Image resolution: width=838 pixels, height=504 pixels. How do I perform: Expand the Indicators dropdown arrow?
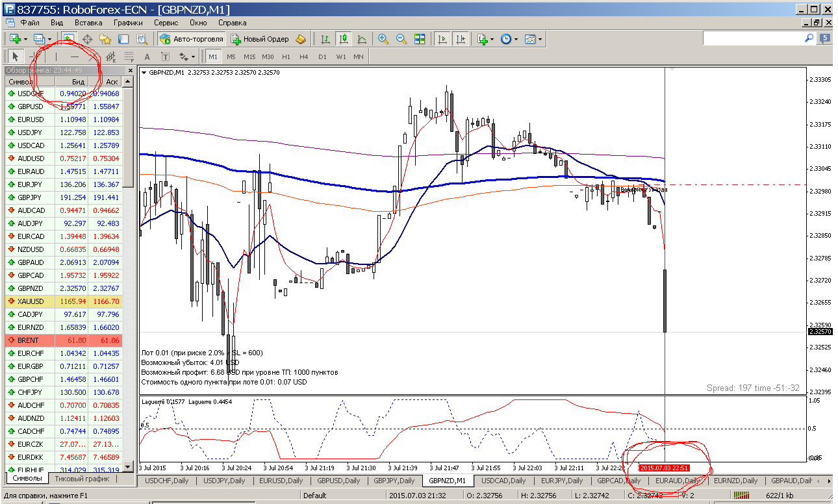(493, 39)
